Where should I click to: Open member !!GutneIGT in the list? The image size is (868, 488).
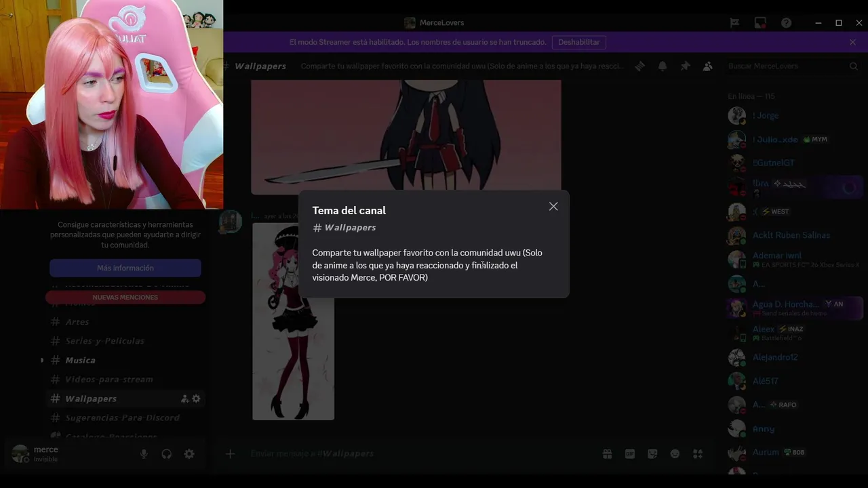[793, 163]
